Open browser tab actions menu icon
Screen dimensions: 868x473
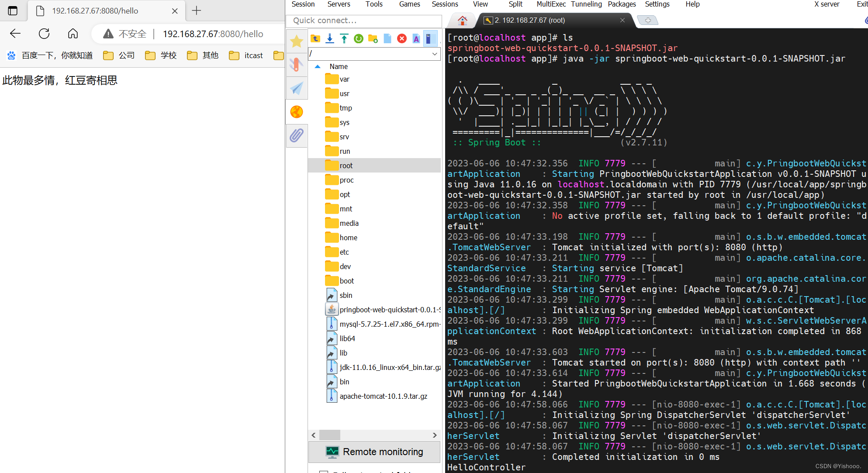13,10
